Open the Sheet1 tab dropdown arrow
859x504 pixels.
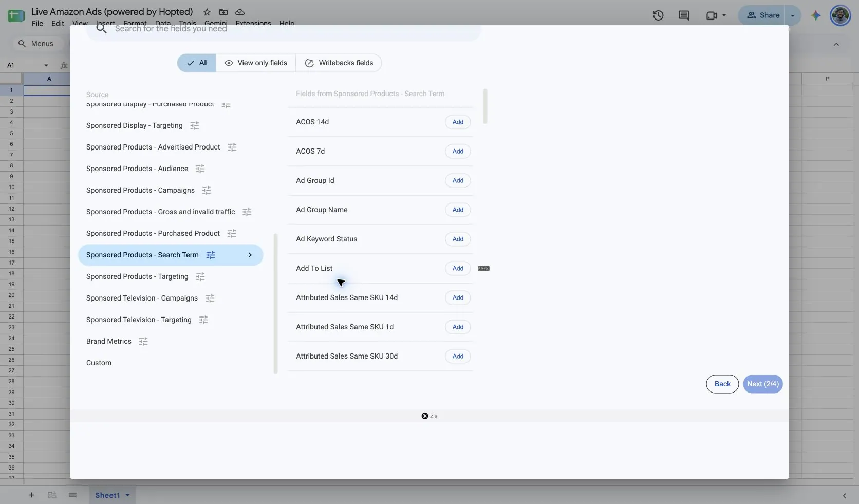pos(127,495)
